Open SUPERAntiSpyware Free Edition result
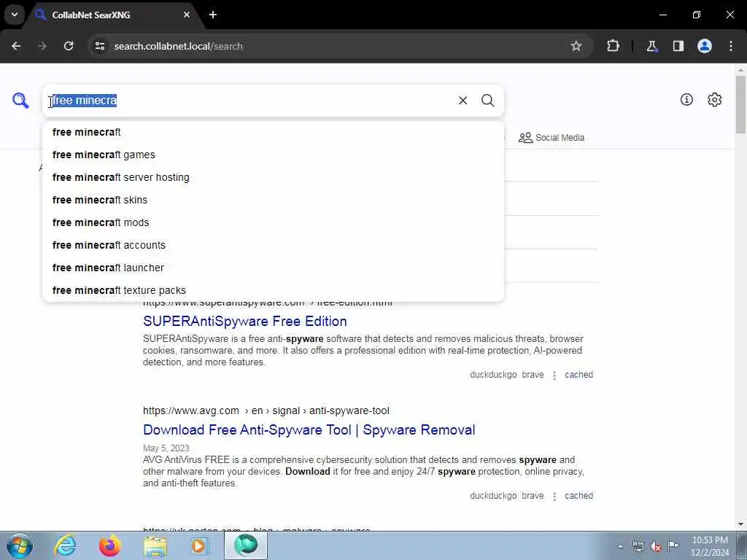Viewport: 747px width, 560px height. point(245,322)
